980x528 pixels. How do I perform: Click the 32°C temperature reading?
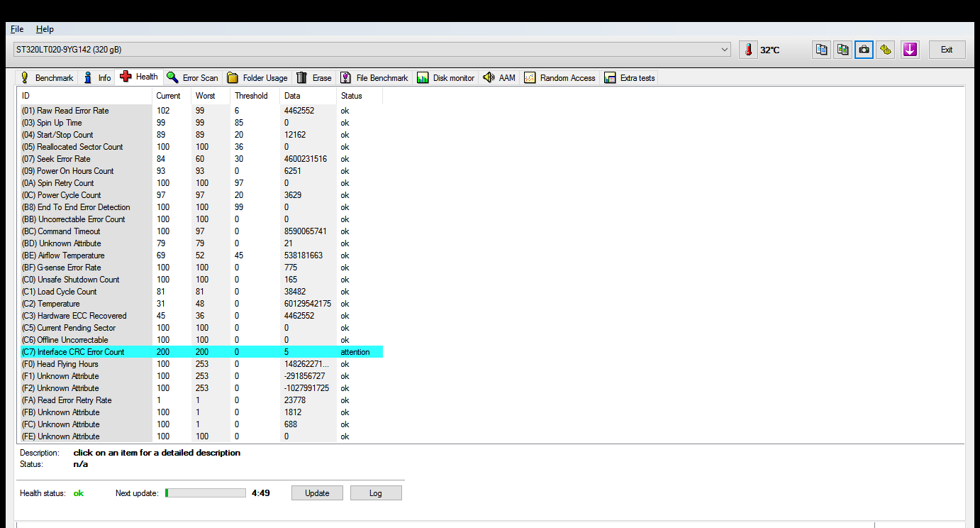pos(770,50)
